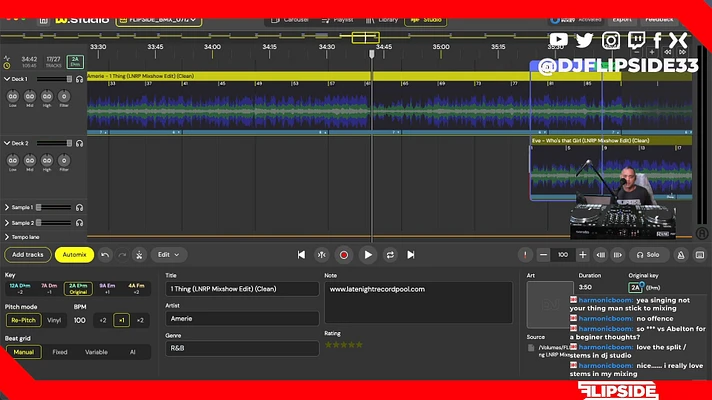Undo the last edit action
The width and height of the screenshot is (712, 400).
point(105,255)
